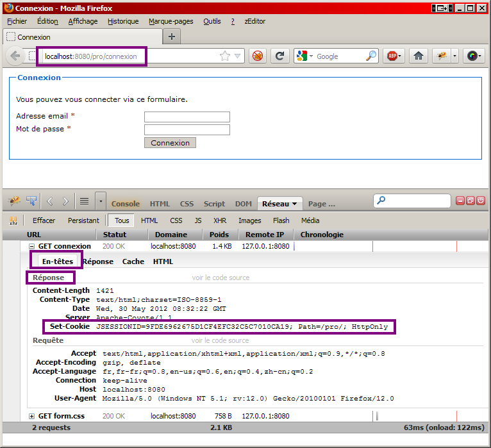Click Firebug's back arrow button
491x448 pixels.
coord(50,201)
